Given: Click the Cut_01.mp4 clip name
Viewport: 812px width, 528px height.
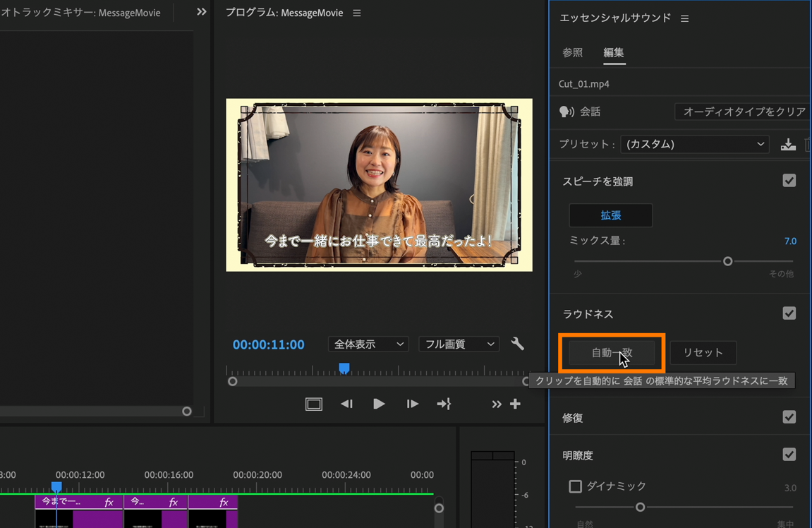Looking at the screenshot, I should click(x=583, y=84).
